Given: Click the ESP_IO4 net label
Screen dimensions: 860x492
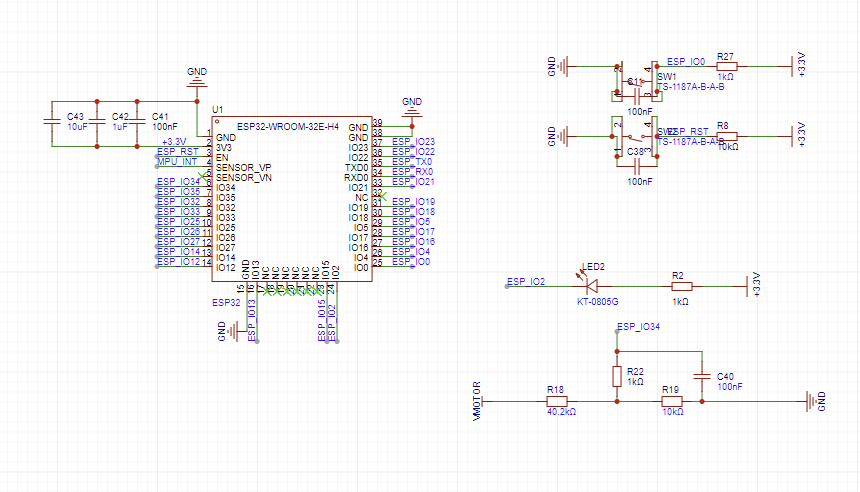Looking at the screenshot, I should 411,252.
